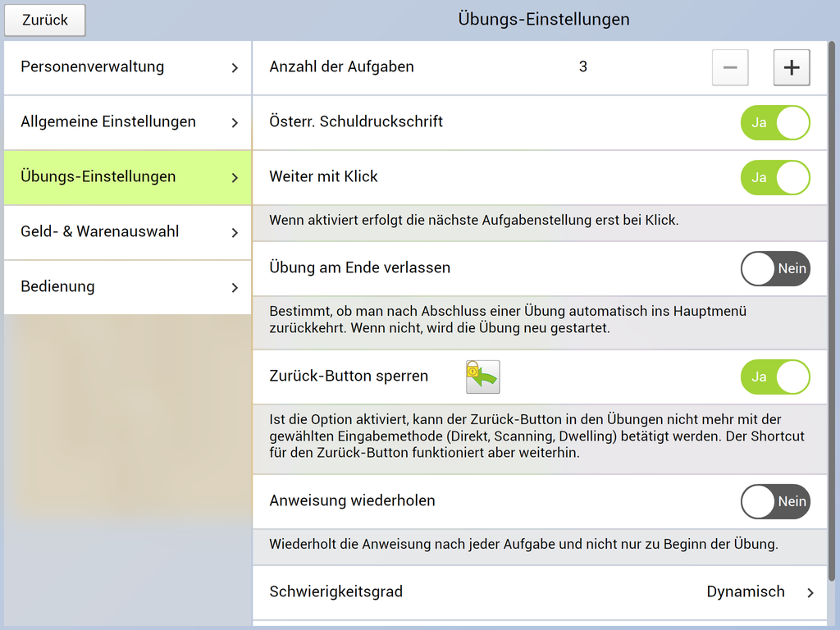This screenshot has height=630, width=840.
Task: Turn off Zurück-Button sperren switch
Action: (x=774, y=377)
